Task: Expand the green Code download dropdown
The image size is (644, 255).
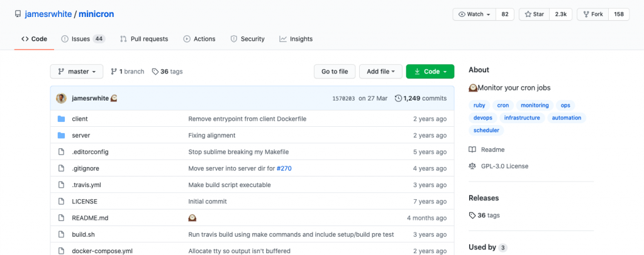Action: point(430,72)
